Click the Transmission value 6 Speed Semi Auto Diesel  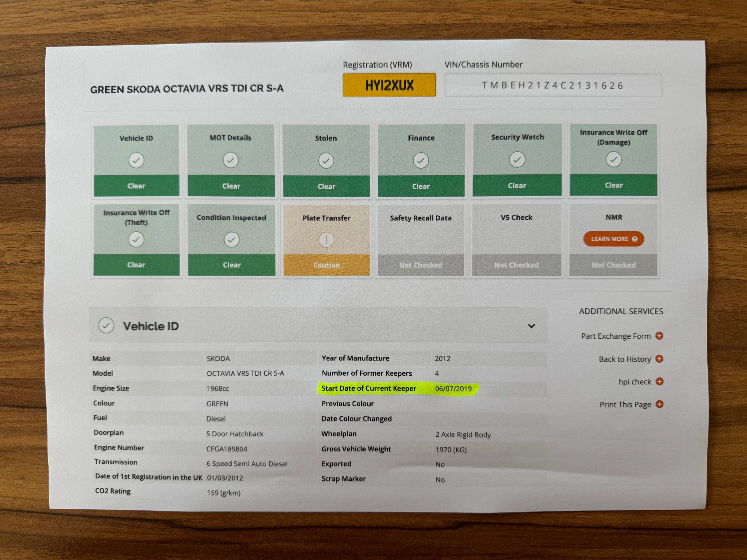tap(247, 464)
